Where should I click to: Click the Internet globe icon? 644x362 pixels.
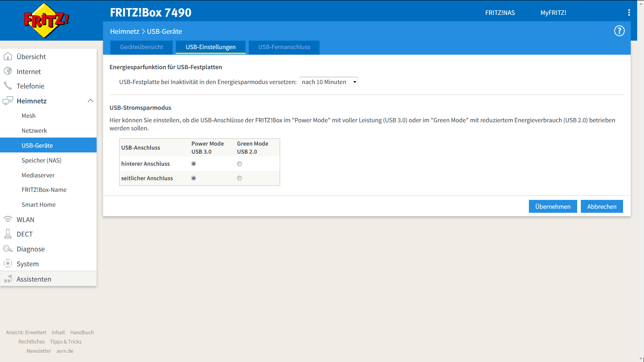[8, 71]
